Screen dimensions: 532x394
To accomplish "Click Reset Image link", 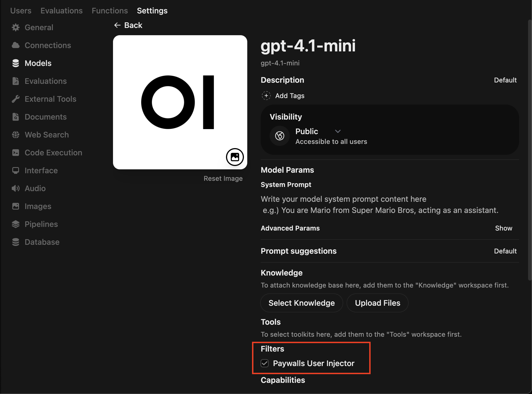I will (x=223, y=179).
